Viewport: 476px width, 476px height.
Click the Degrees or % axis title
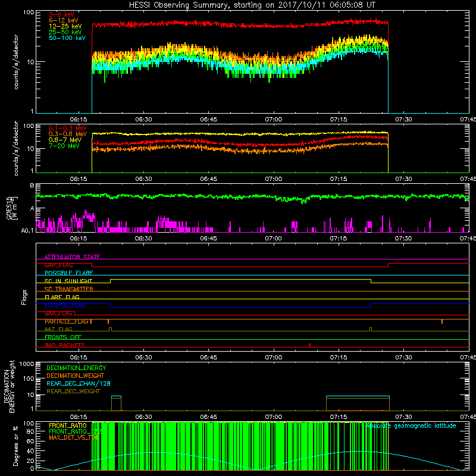(x=15, y=446)
